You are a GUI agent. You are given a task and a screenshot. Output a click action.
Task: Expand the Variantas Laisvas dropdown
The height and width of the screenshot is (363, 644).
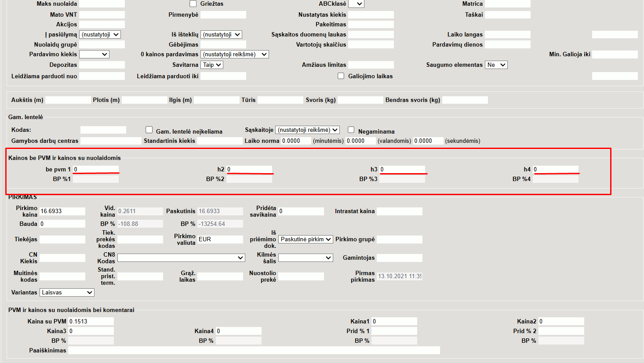[67, 293]
